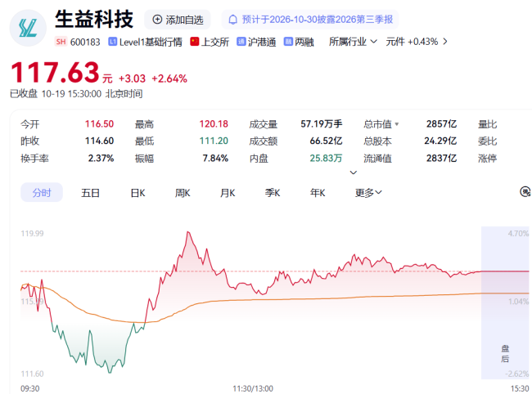The width and height of the screenshot is (532, 394).
Task: Click 总市值 value 2857亿
Action: pyautogui.click(x=441, y=124)
